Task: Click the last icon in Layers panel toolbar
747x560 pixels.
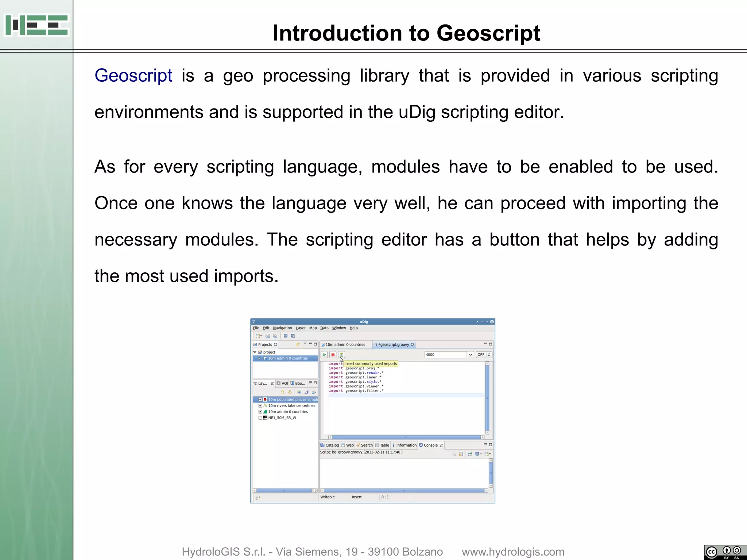Action: 314,392
